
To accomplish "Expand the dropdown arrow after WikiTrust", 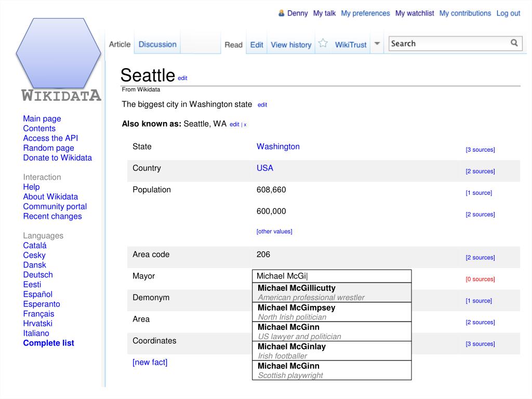I will tap(377, 44).
